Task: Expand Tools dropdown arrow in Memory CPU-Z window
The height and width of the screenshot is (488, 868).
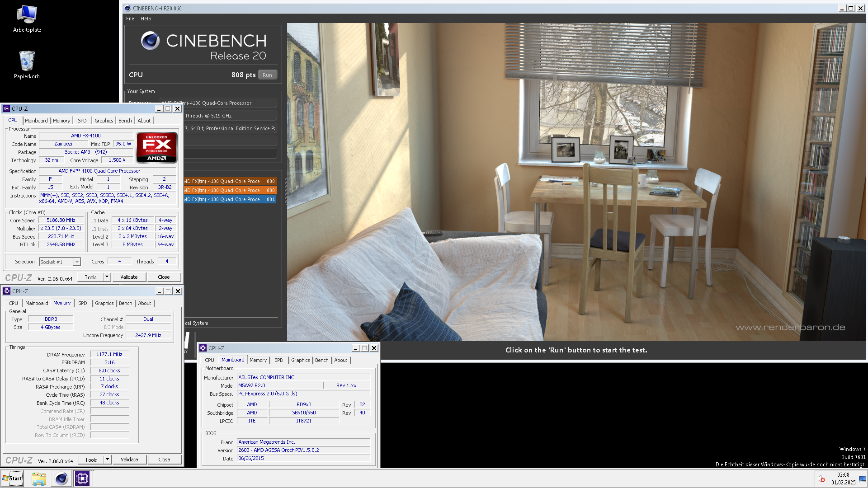Action: [108, 460]
